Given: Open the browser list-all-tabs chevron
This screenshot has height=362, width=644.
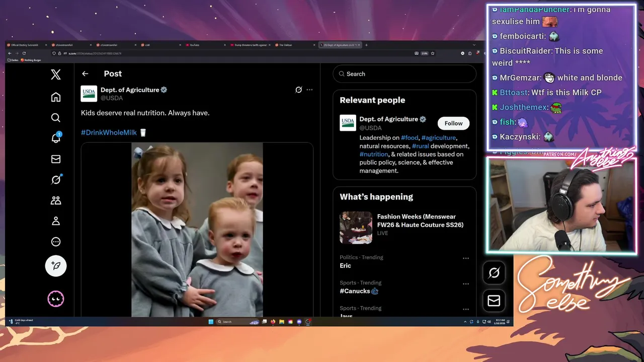Looking at the screenshot, I should [x=474, y=45].
